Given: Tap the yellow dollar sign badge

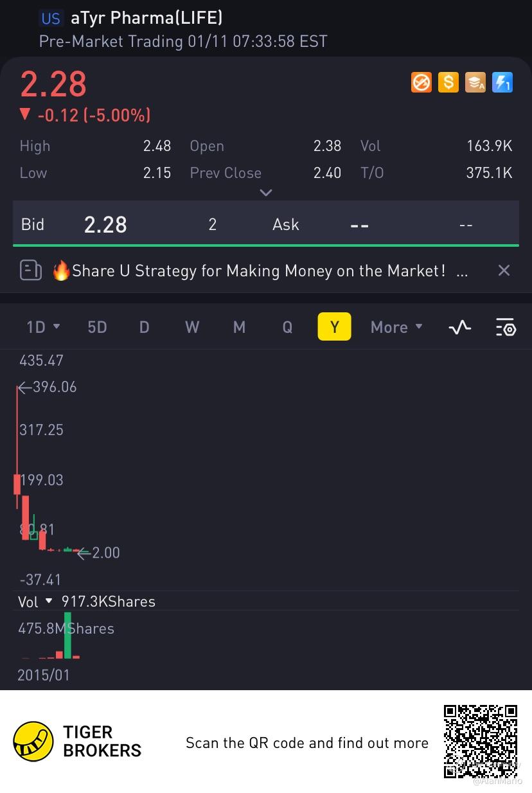Looking at the screenshot, I should point(448,82).
